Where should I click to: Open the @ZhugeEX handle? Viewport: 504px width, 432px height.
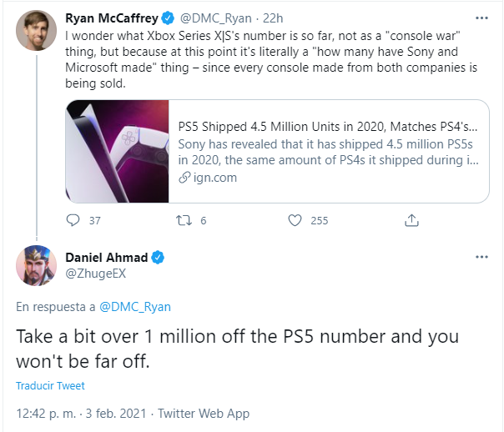[95, 274]
